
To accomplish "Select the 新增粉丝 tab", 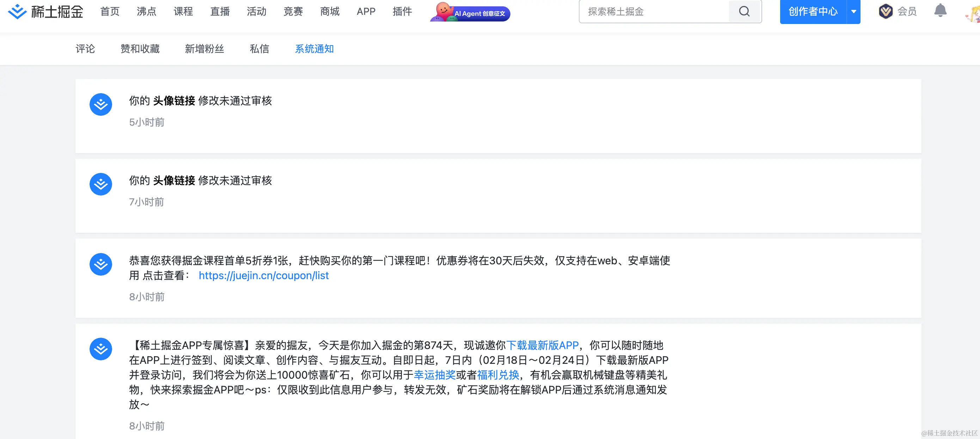I will 204,49.
